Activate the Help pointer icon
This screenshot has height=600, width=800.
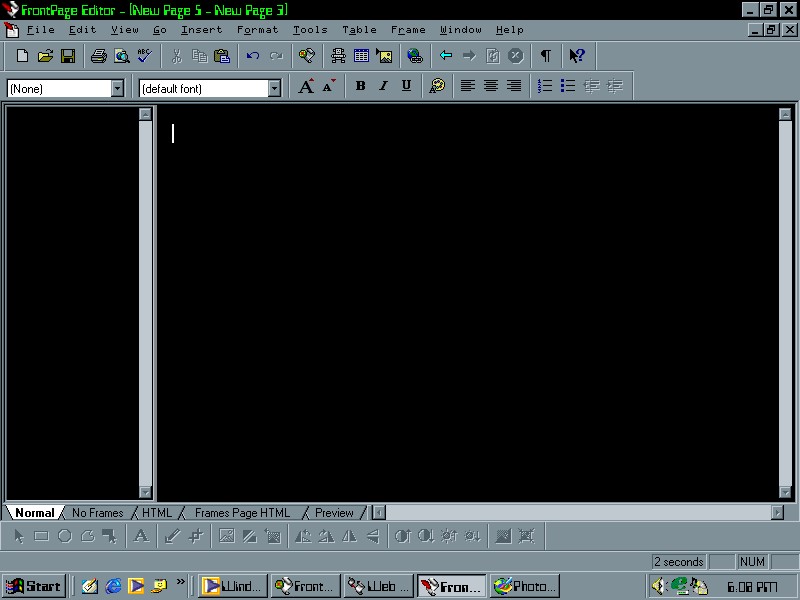(x=577, y=56)
